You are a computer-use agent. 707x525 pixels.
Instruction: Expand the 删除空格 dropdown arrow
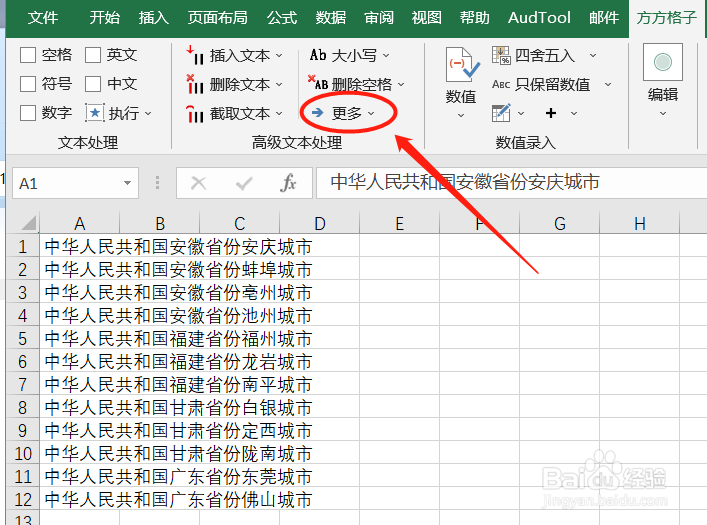(401, 85)
